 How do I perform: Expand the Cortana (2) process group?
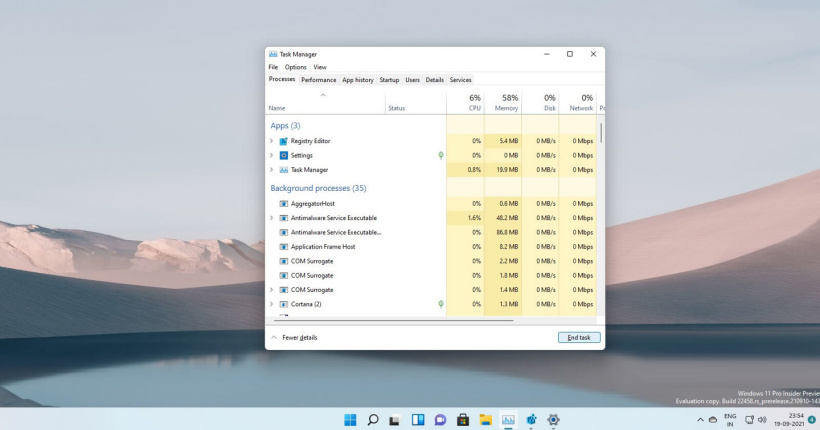point(271,304)
